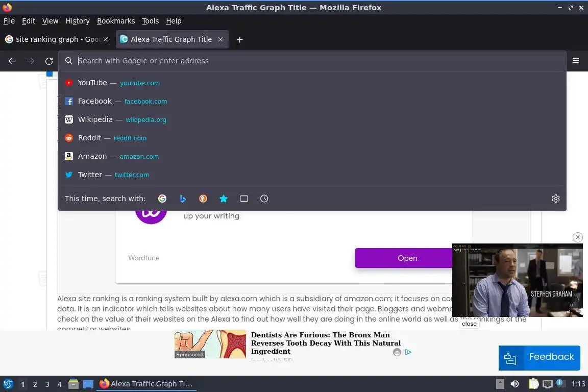Screen dimensions: 588x392
Task: Reload the current page
Action: point(49,61)
